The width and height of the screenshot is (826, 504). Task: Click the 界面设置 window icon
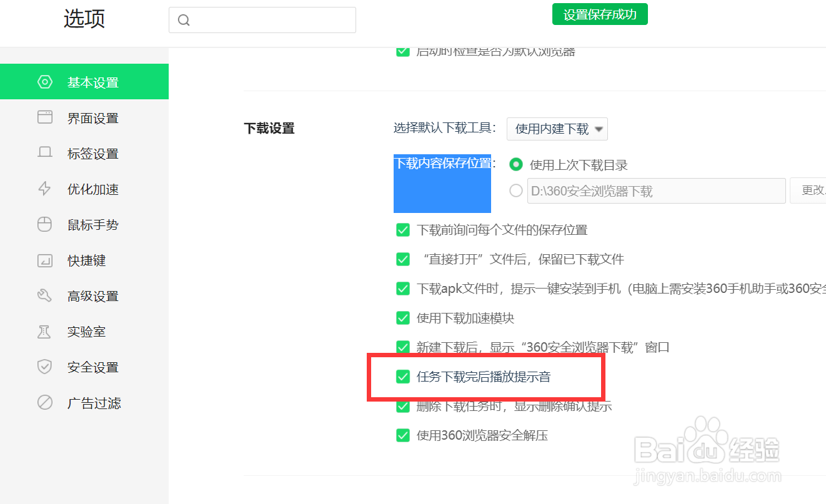tap(45, 117)
